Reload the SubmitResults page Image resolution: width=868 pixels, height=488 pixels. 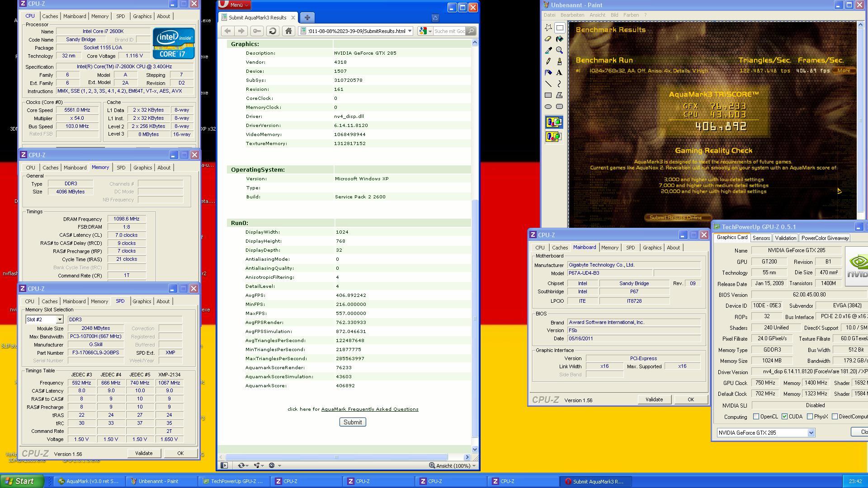click(272, 31)
